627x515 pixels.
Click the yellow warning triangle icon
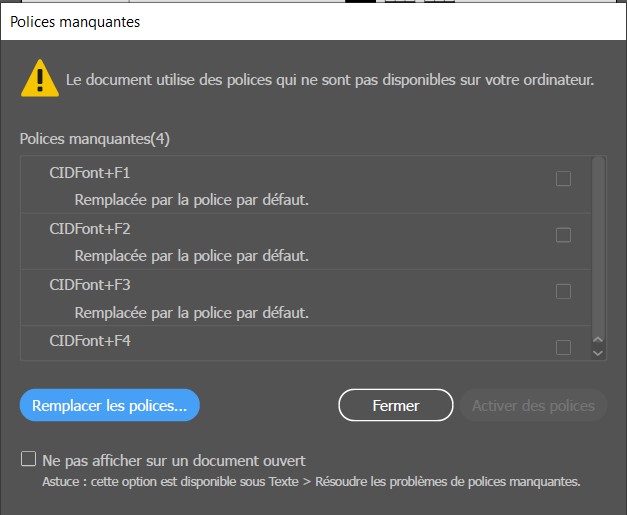coord(40,77)
